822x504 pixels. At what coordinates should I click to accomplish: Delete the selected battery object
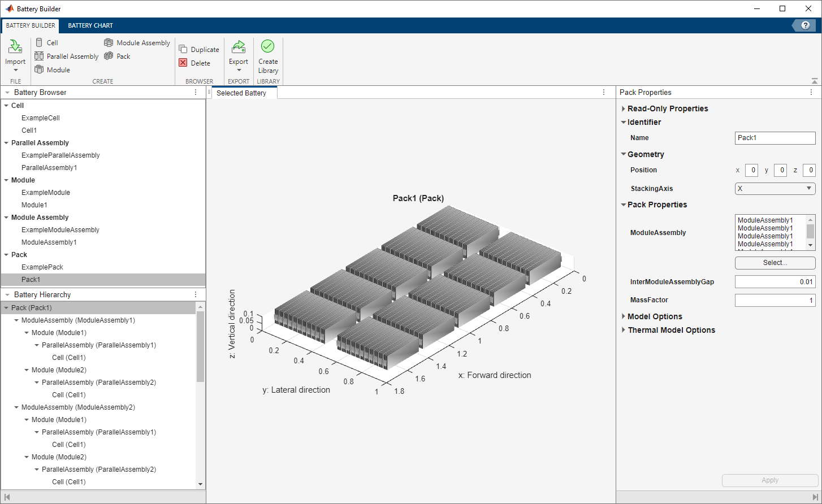click(194, 63)
